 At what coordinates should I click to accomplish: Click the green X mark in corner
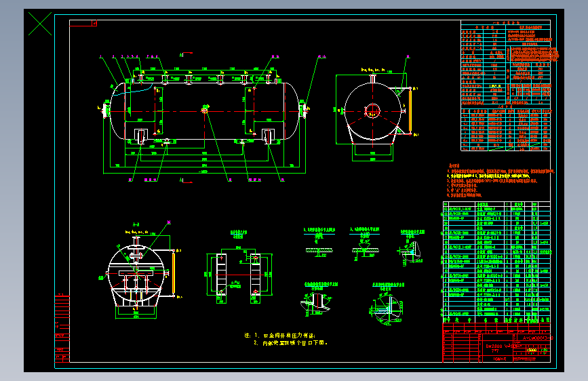(x=40, y=24)
